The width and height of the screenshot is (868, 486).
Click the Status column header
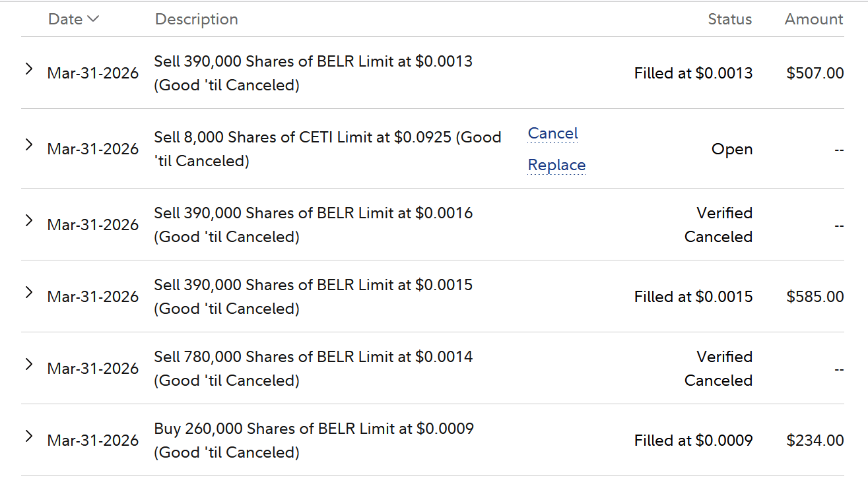(729, 19)
